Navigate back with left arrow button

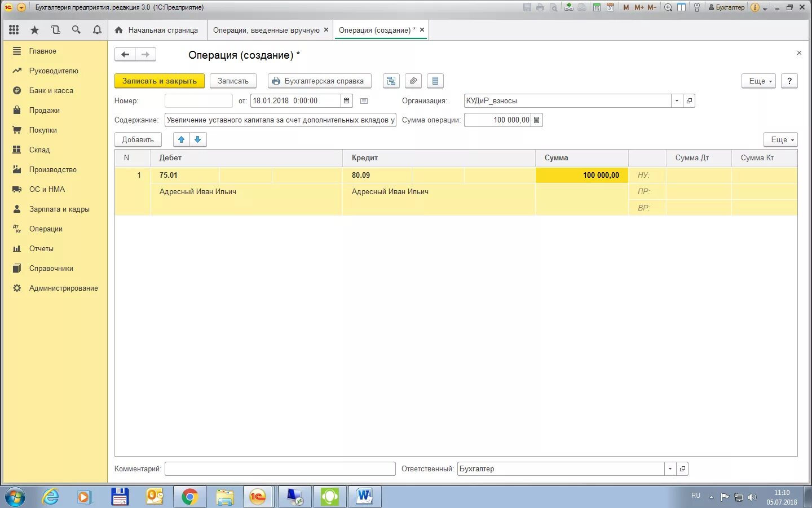pos(125,55)
